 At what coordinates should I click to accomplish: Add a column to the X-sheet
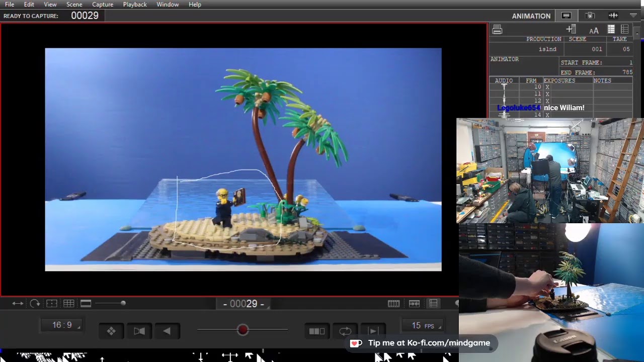[571, 30]
